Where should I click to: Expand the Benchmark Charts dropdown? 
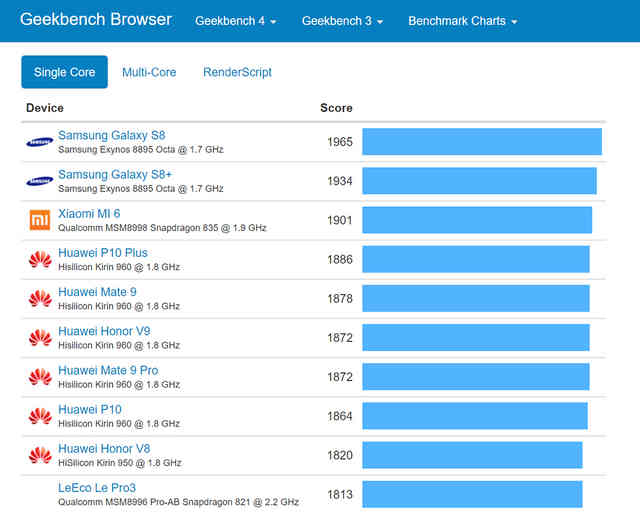tap(462, 21)
